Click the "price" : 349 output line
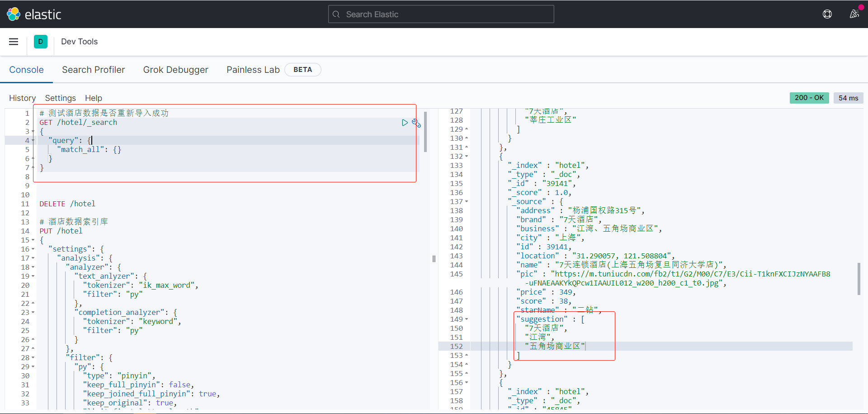The image size is (868, 414). tap(546, 292)
